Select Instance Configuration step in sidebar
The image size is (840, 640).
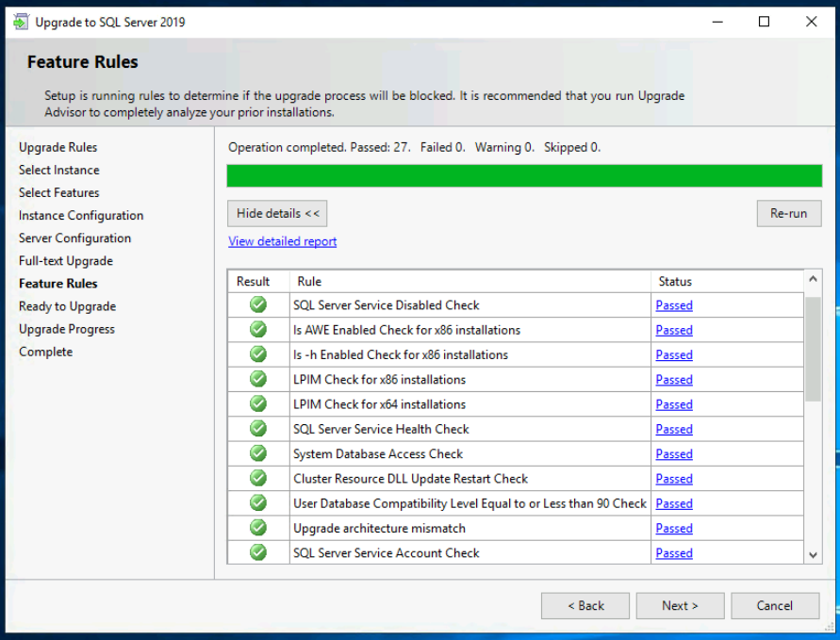(81, 215)
